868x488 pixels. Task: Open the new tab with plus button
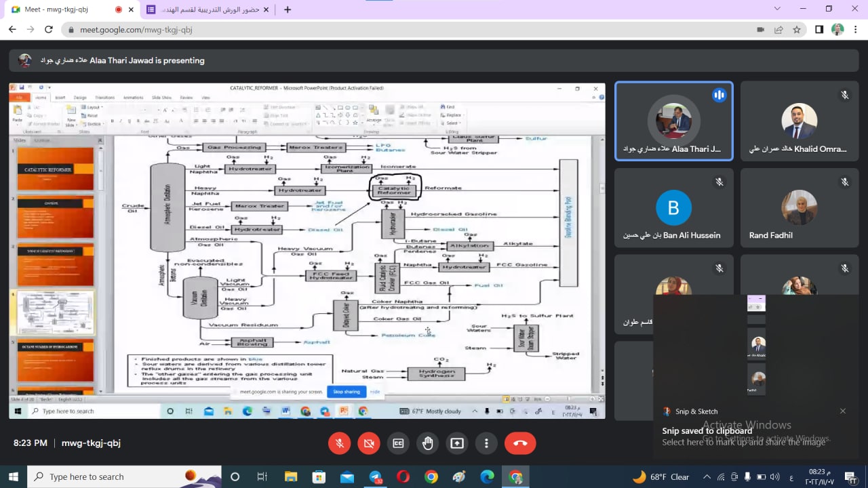coord(288,9)
